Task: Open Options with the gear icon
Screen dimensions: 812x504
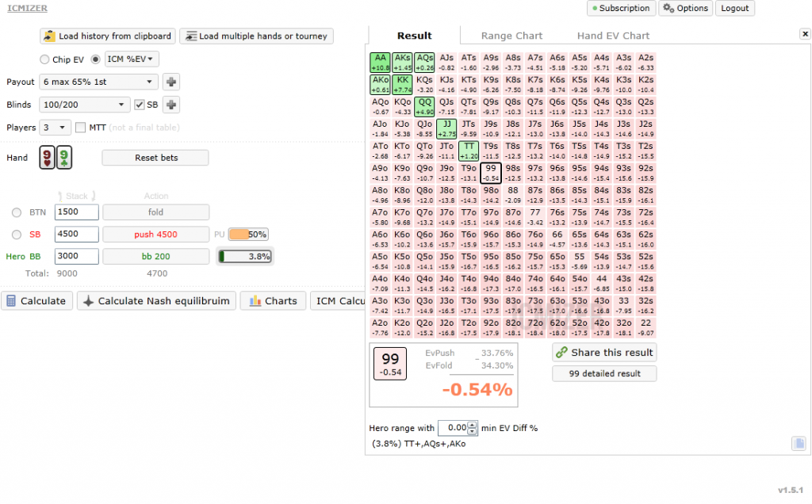Action: point(669,8)
